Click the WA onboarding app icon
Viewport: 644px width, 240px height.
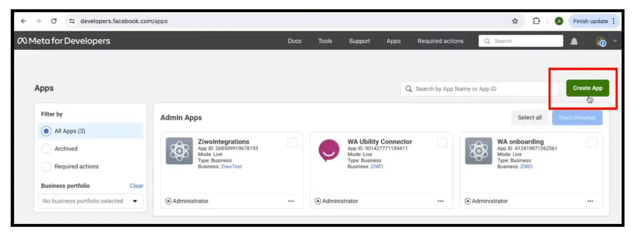click(478, 151)
